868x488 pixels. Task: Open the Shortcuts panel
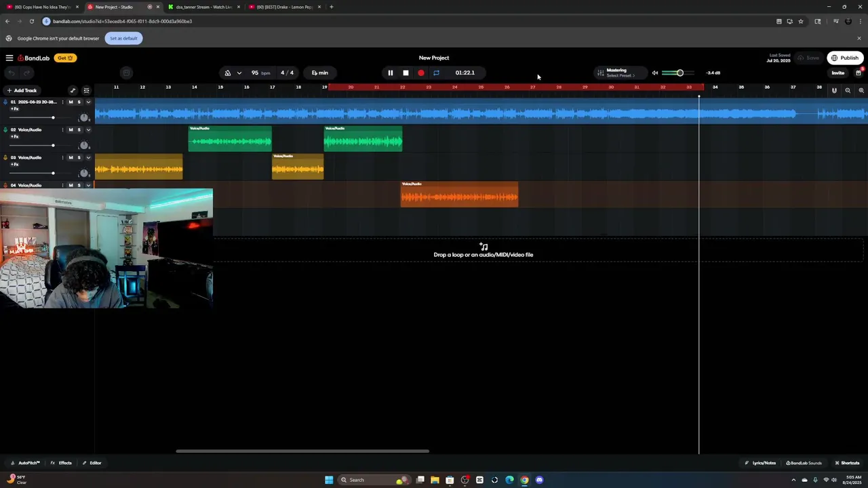(847, 463)
